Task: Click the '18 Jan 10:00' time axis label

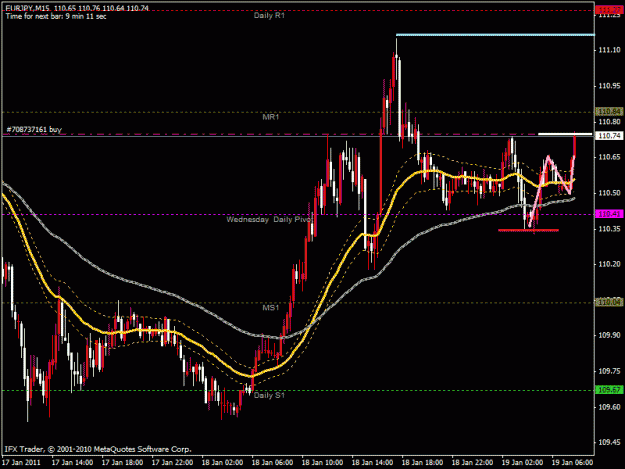Action: (322, 463)
